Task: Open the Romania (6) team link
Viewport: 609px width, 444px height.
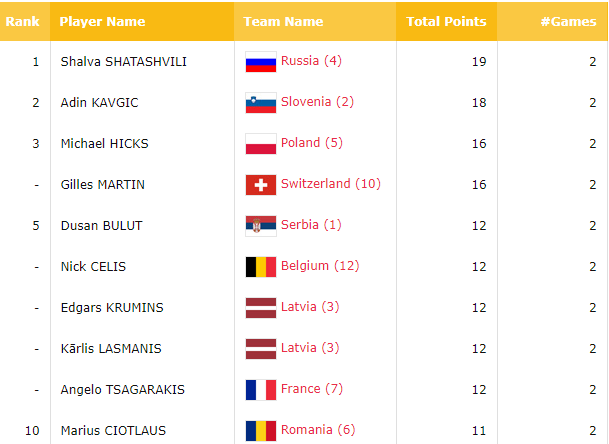Action: pyautogui.click(x=318, y=430)
